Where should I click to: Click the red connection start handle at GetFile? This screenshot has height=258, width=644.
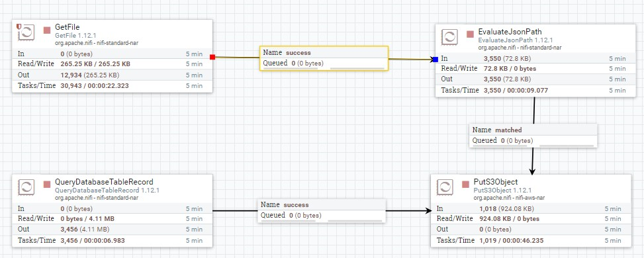pos(212,57)
